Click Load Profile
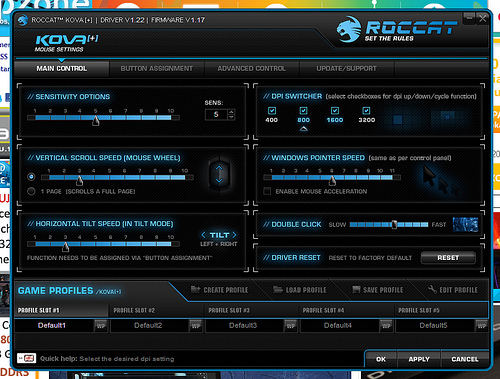500x379 pixels. (300, 290)
